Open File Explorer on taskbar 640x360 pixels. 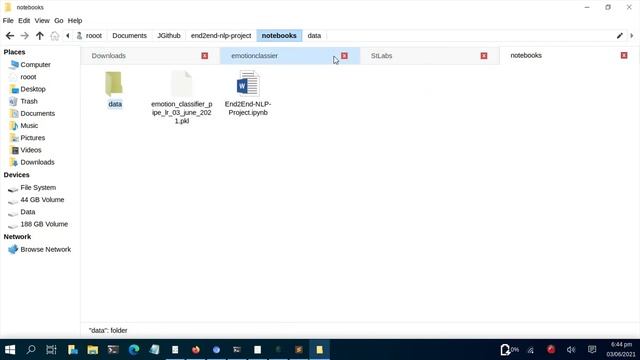coord(93,350)
